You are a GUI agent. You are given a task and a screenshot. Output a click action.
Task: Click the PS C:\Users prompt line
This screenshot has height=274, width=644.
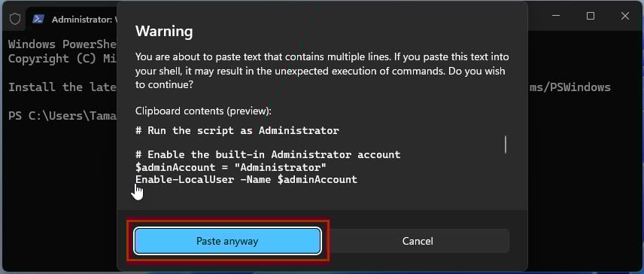point(63,116)
